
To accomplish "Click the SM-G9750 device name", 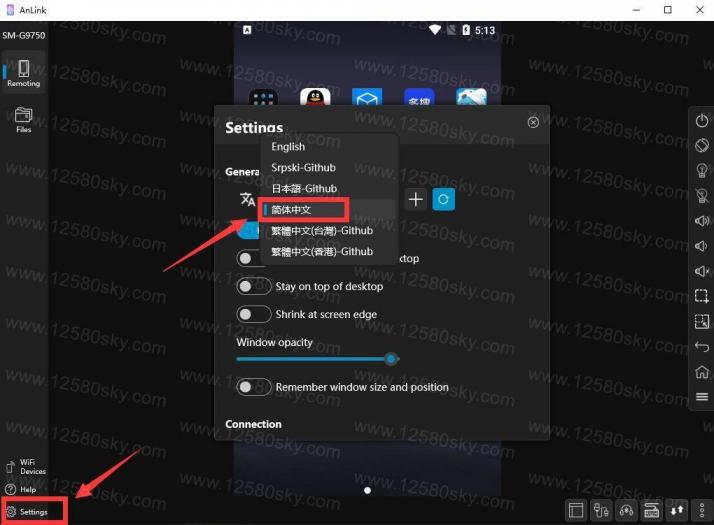I will pos(24,36).
